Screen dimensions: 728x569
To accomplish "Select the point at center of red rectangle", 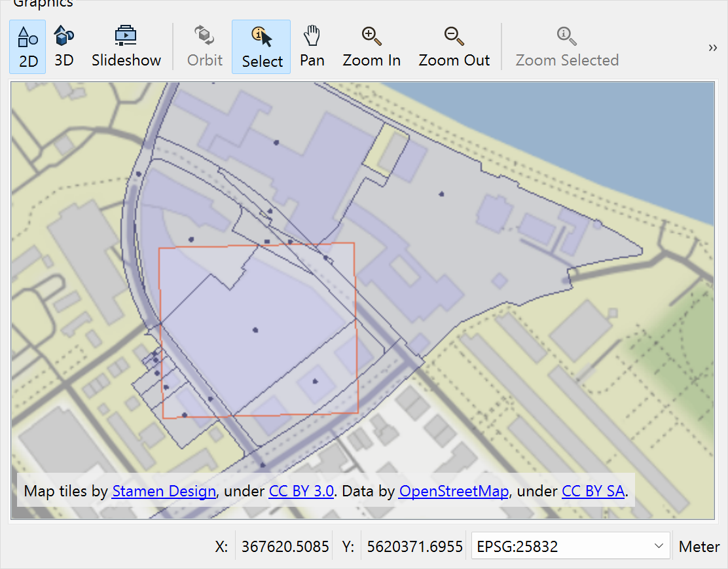I will (255, 330).
